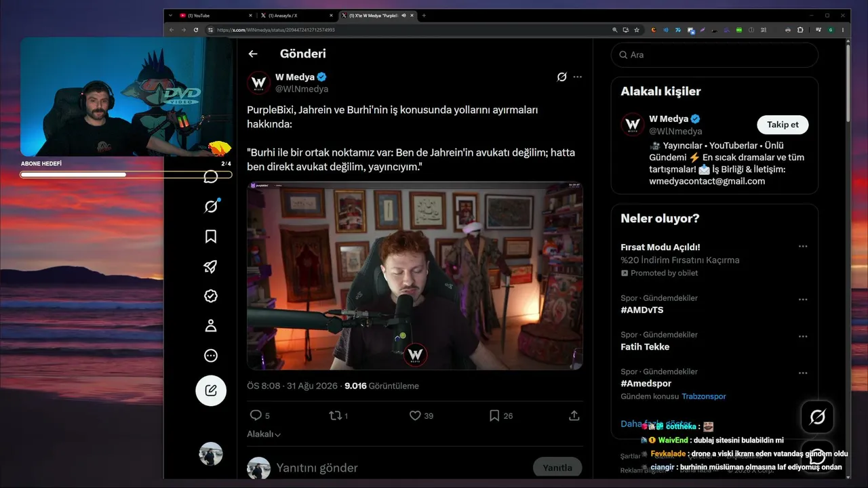868x488 pixels.
Task: Expand the Alakalı replies sort dropdown
Action: click(264, 434)
